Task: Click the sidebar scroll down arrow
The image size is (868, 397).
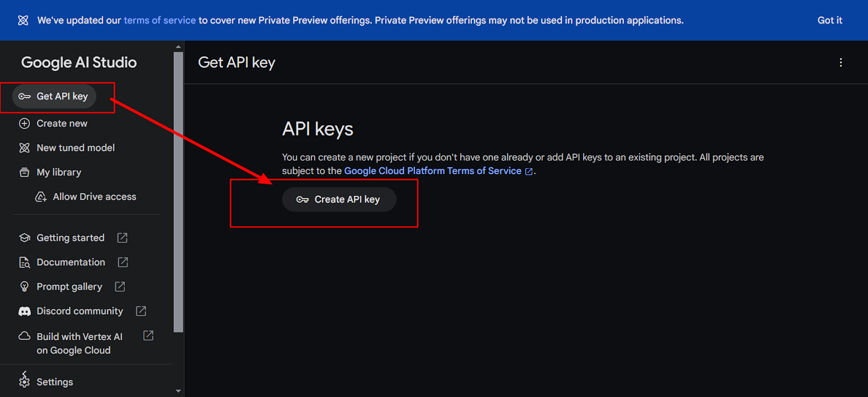Action: 178,391
